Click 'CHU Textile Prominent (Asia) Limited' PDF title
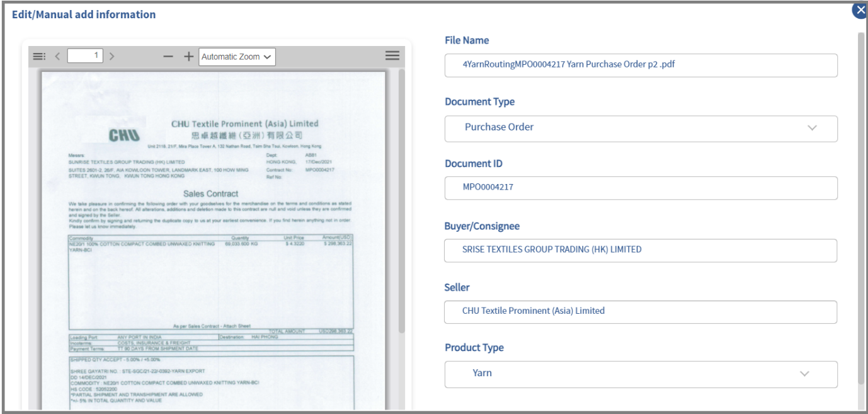 tap(245, 124)
